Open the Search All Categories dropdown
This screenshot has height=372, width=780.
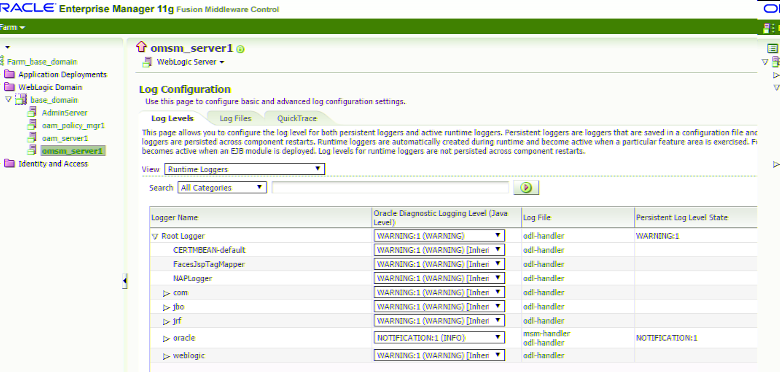coord(222,187)
